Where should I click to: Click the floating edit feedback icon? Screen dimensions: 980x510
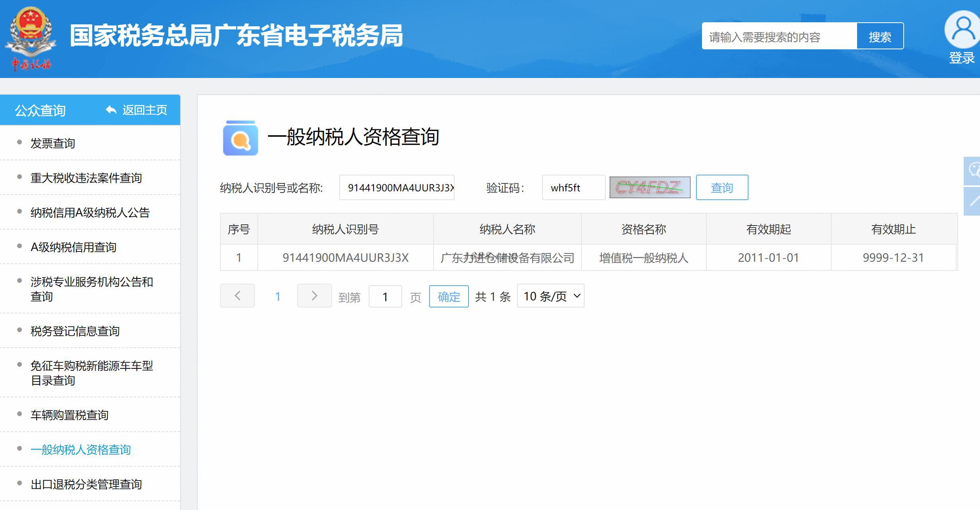point(973,201)
